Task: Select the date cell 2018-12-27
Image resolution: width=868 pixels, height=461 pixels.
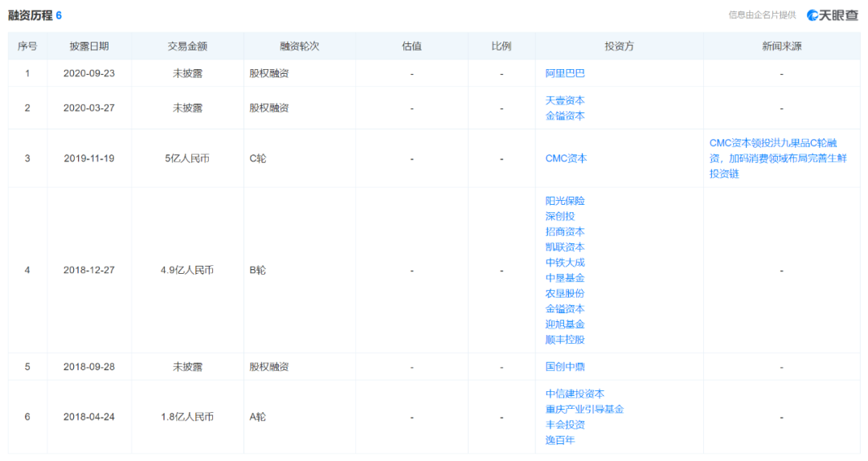Action: pyautogui.click(x=89, y=270)
